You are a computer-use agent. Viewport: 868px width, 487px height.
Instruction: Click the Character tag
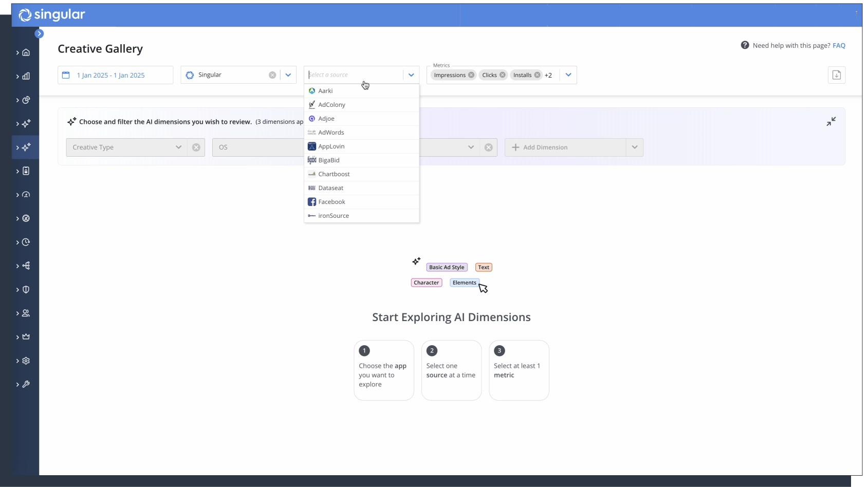pyautogui.click(x=427, y=283)
